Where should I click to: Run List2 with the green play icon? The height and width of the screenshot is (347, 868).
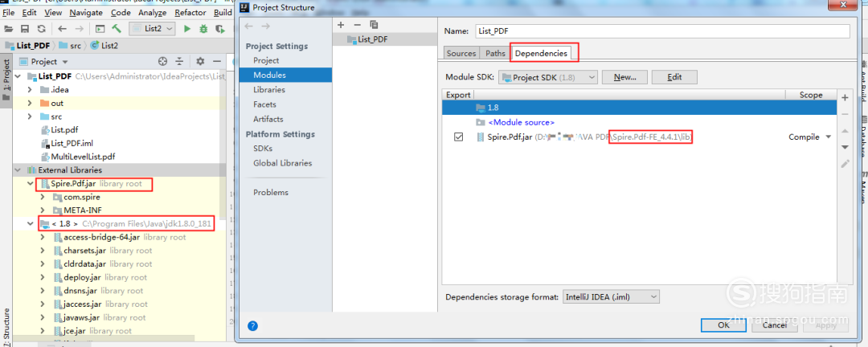pos(187,29)
